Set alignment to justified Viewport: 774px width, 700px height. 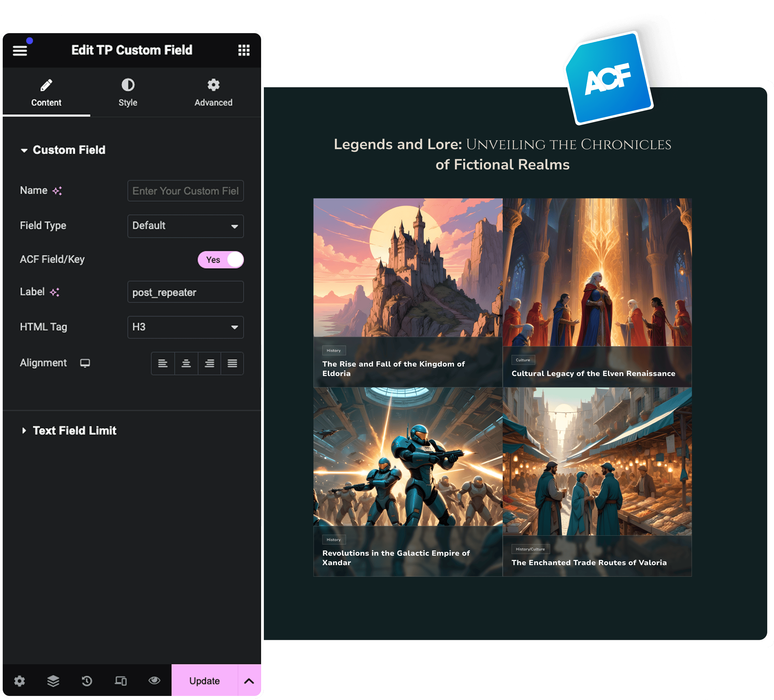coord(232,364)
